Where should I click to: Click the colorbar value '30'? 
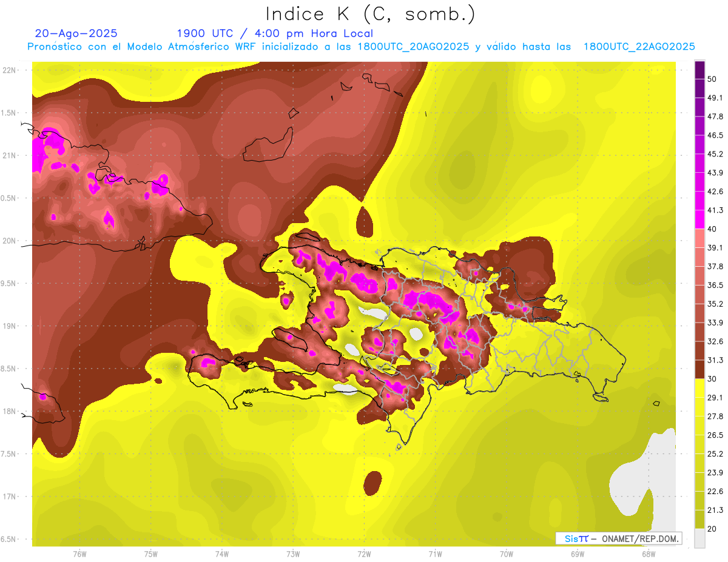(712, 379)
